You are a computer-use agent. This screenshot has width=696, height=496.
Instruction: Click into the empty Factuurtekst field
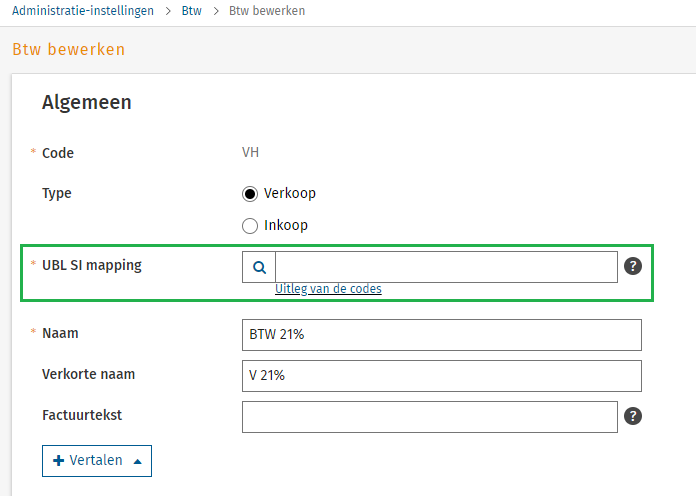(429, 417)
